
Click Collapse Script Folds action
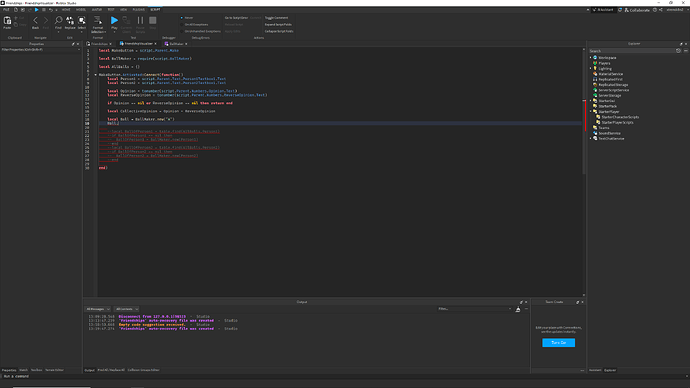coord(279,31)
